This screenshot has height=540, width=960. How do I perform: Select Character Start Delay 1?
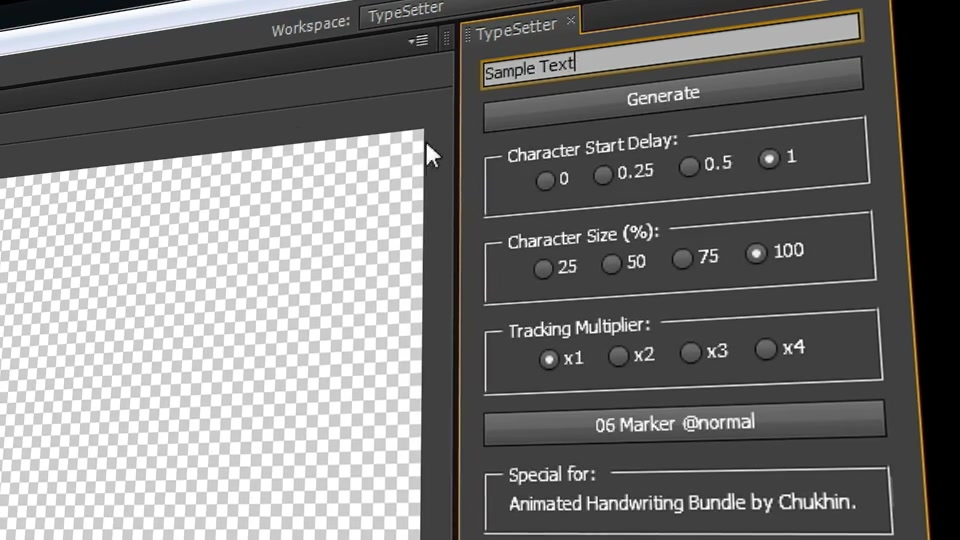pyautogui.click(x=769, y=159)
